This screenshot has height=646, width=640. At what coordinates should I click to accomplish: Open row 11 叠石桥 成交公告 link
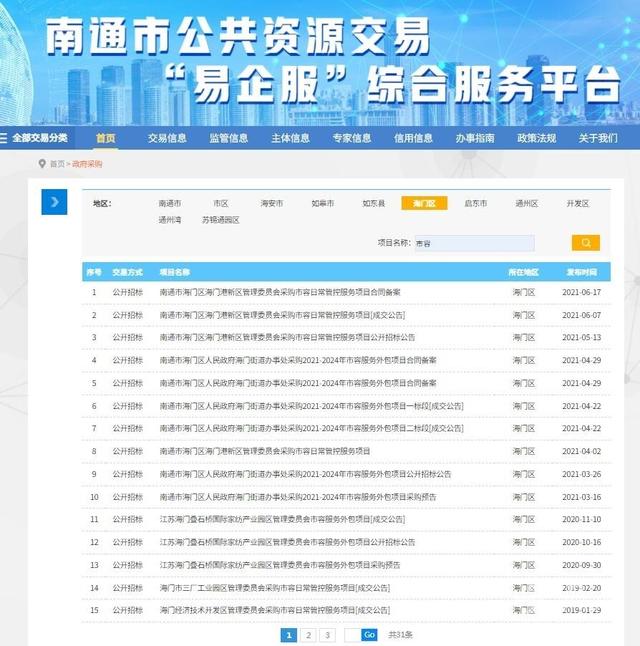click(x=282, y=520)
